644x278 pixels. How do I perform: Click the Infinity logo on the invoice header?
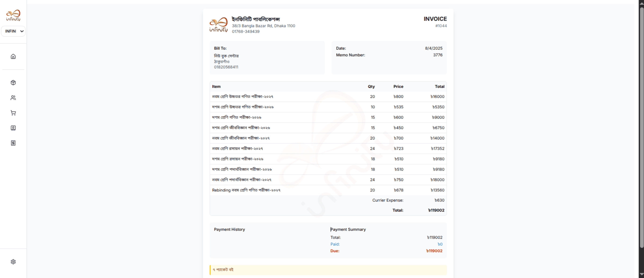click(219, 25)
